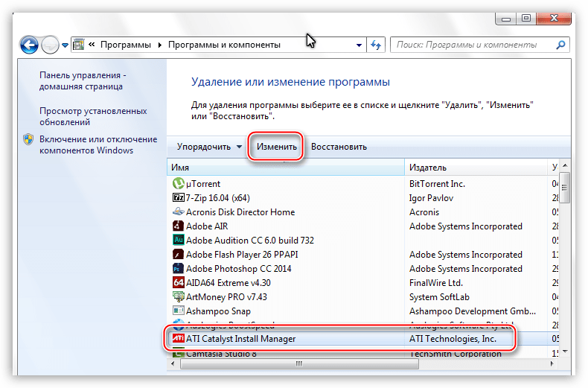Select the µTorrent program name
Screen dimensions: 588x388
coord(203,184)
